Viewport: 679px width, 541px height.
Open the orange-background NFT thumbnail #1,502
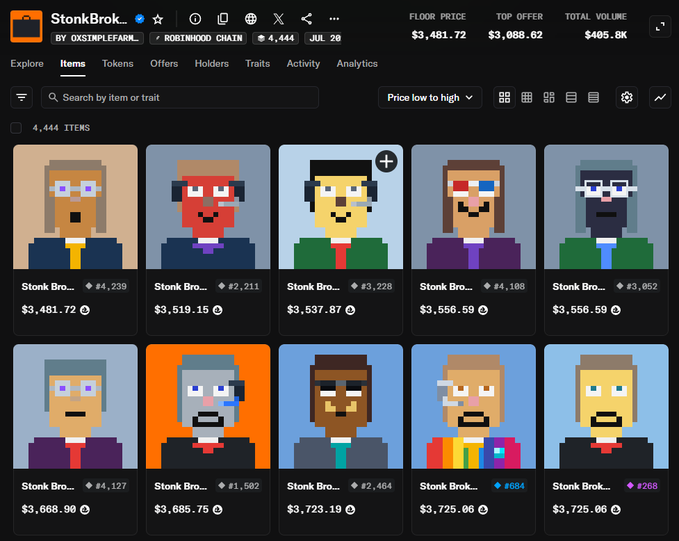(x=208, y=407)
